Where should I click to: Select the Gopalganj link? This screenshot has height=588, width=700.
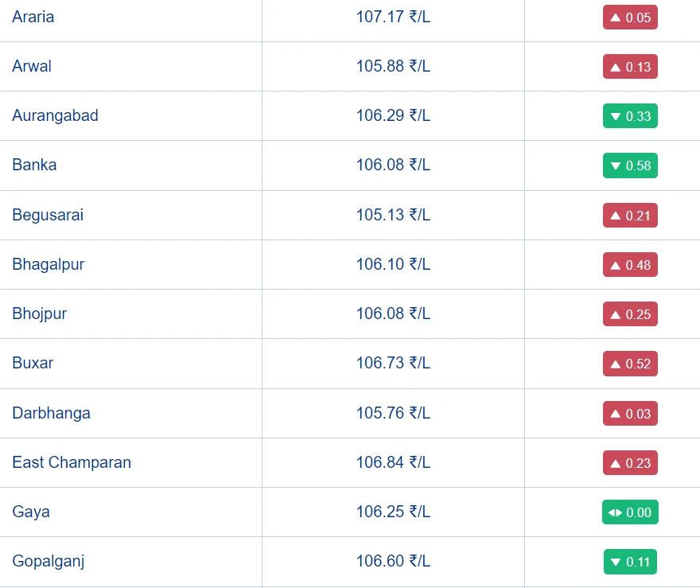49,561
